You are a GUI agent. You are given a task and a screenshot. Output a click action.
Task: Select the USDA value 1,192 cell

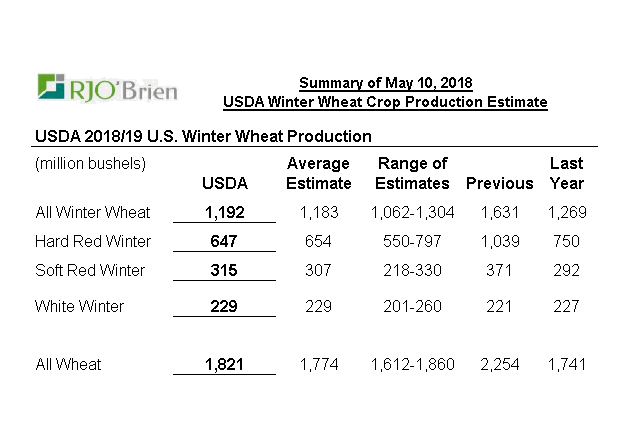(x=224, y=212)
